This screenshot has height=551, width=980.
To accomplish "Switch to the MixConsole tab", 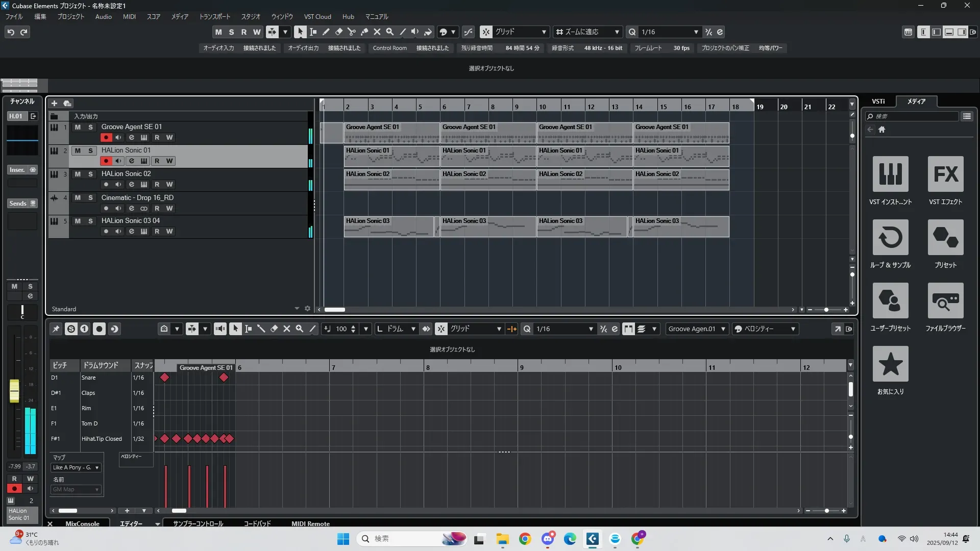I will (x=82, y=523).
